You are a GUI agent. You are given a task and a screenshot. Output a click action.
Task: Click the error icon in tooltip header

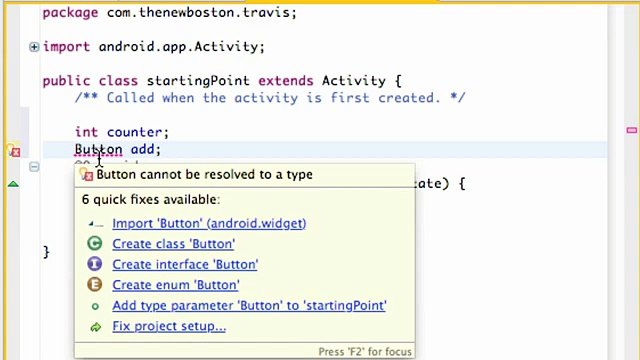(87, 174)
